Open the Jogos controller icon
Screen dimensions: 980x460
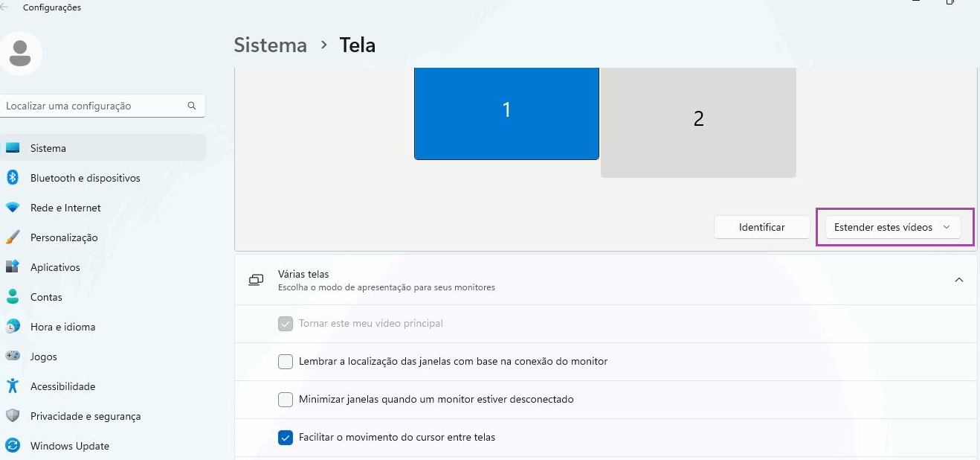pyautogui.click(x=12, y=356)
